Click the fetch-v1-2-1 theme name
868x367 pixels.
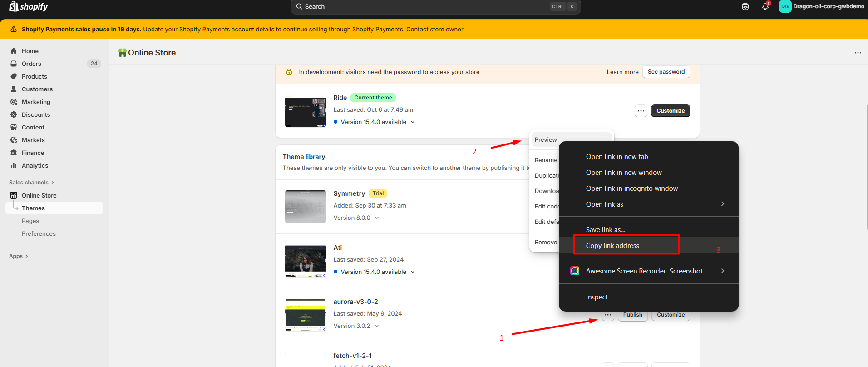coord(352,356)
